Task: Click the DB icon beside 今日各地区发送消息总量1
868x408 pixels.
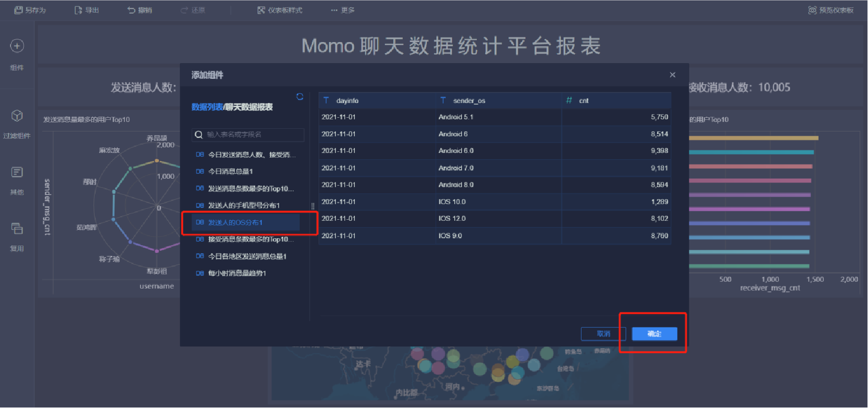Action: (x=200, y=257)
